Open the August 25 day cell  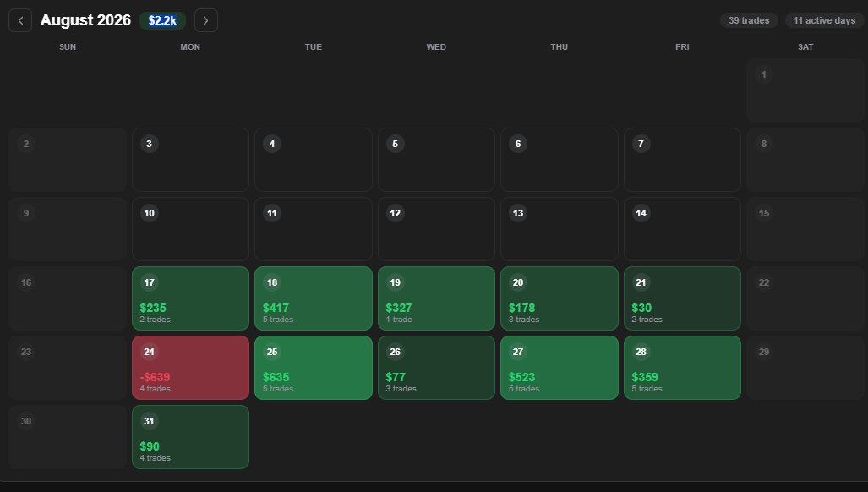pyautogui.click(x=314, y=368)
